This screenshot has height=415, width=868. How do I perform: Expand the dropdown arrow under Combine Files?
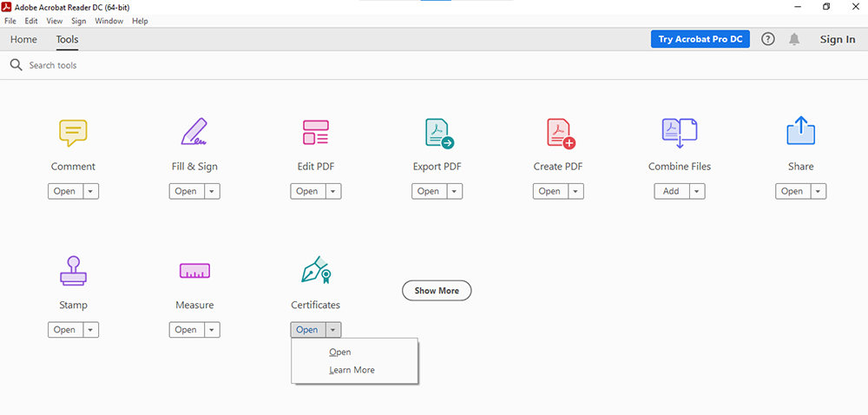coord(697,191)
